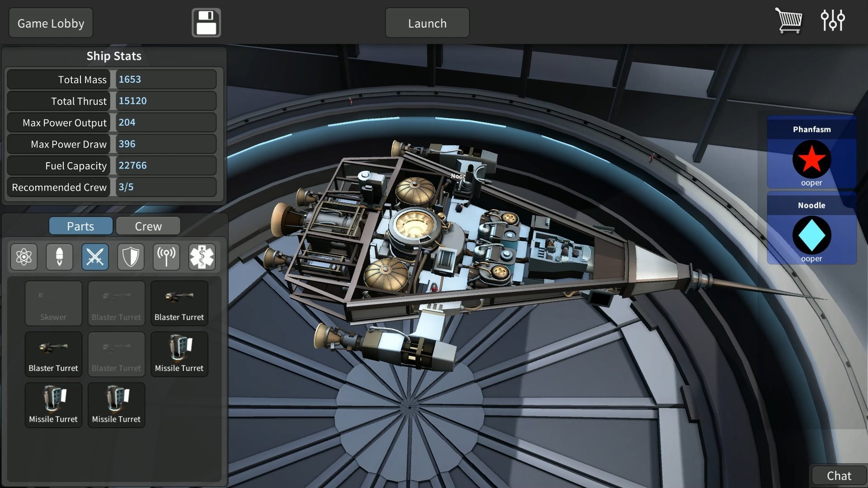Click the save floppy disk icon
Image resolution: width=868 pixels, height=488 pixels.
click(206, 23)
